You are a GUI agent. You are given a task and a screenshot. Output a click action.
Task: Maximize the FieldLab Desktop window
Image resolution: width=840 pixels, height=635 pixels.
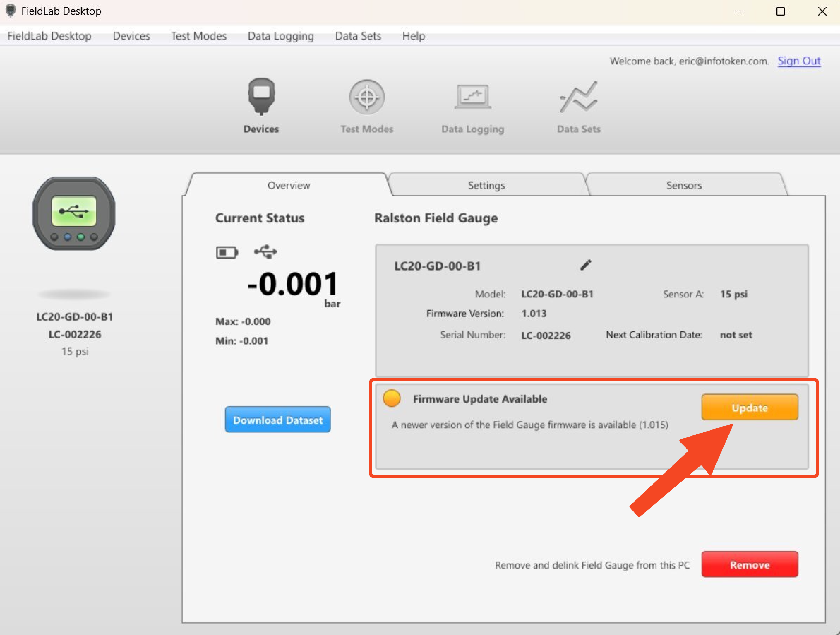click(x=780, y=11)
